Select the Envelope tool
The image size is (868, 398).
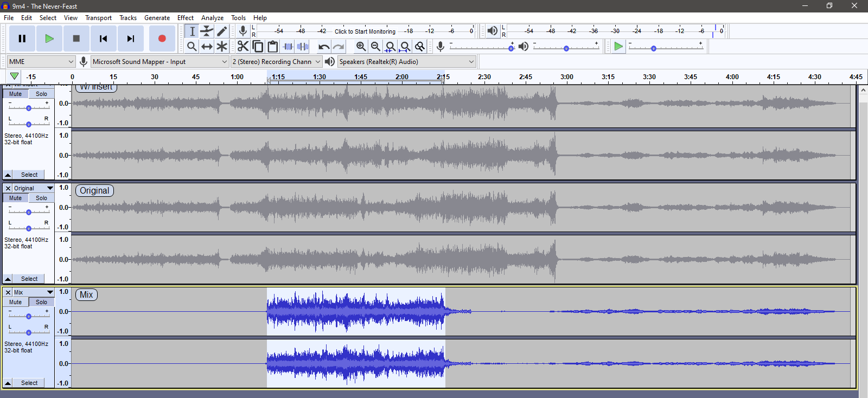tap(207, 31)
